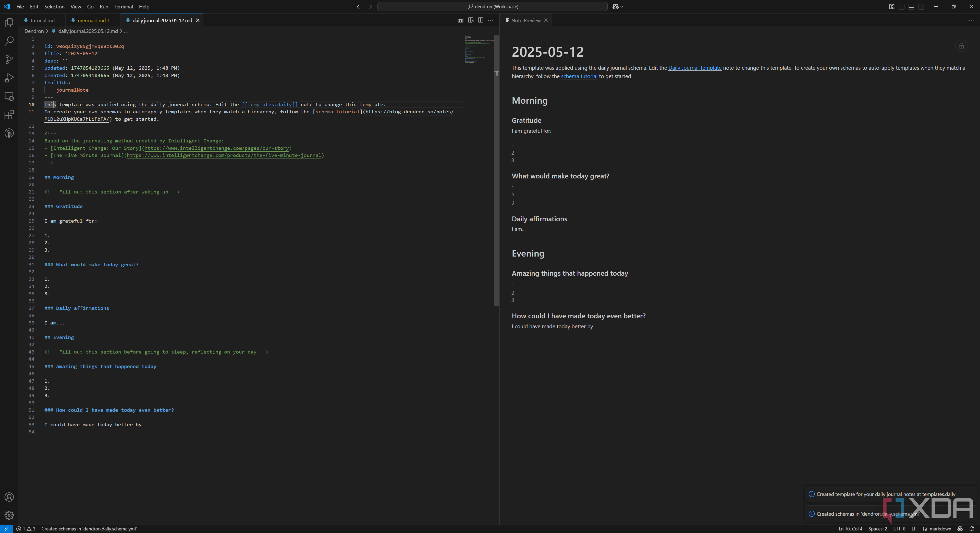Change the end of line sequence LF
The width and height of the screenshot is (980, 533).
coord(913,529)
